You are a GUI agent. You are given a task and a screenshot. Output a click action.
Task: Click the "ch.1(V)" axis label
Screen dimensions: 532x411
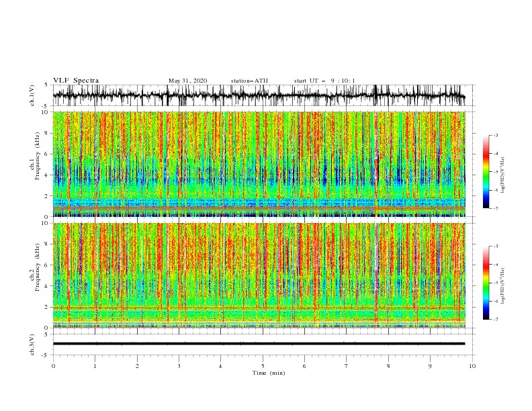coord(32,95)
